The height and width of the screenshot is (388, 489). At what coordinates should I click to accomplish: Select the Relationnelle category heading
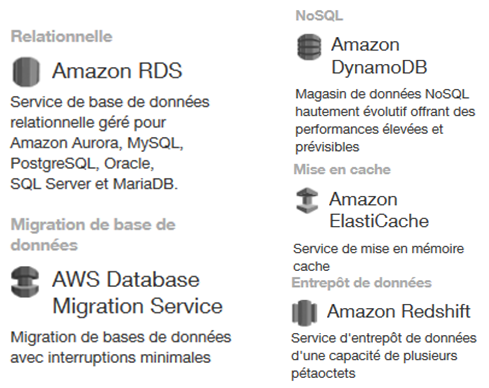(x=62, y=36)
